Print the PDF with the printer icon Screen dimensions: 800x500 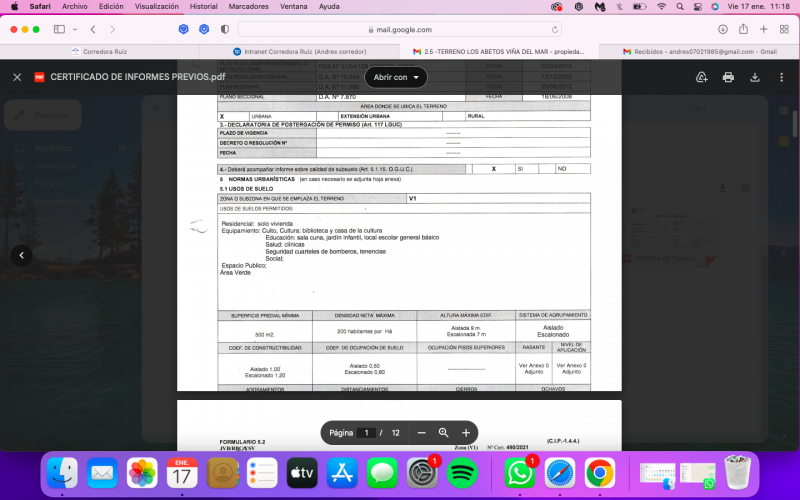[x=728, y=77]
